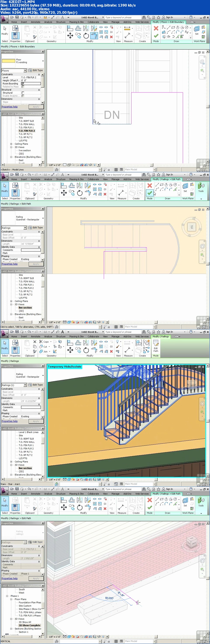The image size is (210, 644).
Task: Toggle Enable Analytic checkbox in Floor properties
Action: 23,96
